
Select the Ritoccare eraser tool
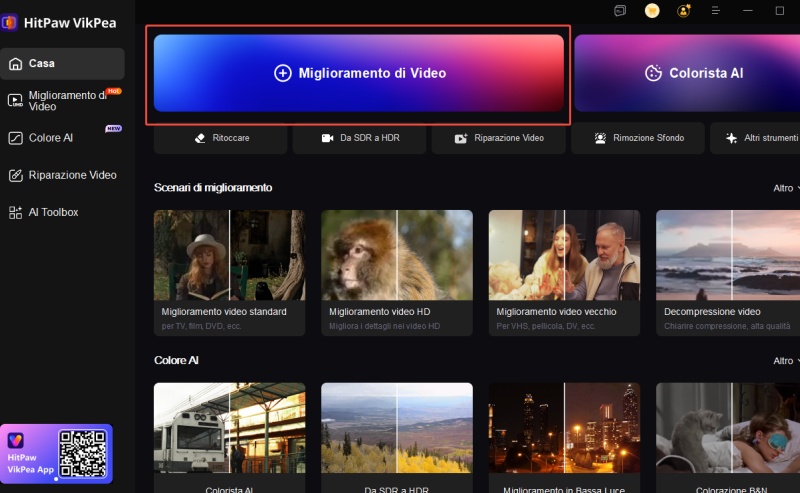coord(222,138)
